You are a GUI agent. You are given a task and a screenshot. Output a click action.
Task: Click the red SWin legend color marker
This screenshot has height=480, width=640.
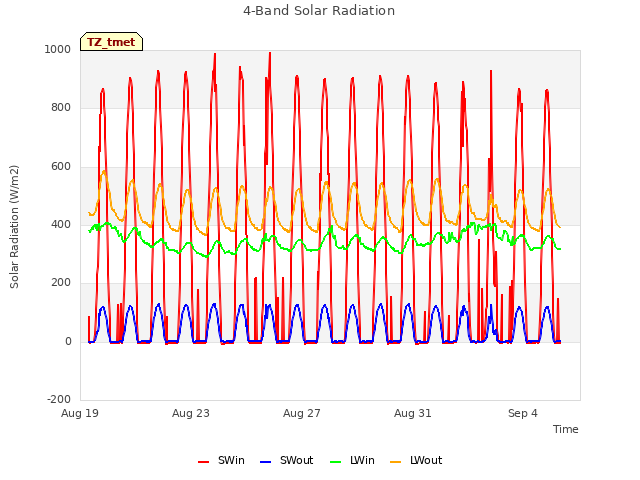pyautogui.click(x=203, y=462)
